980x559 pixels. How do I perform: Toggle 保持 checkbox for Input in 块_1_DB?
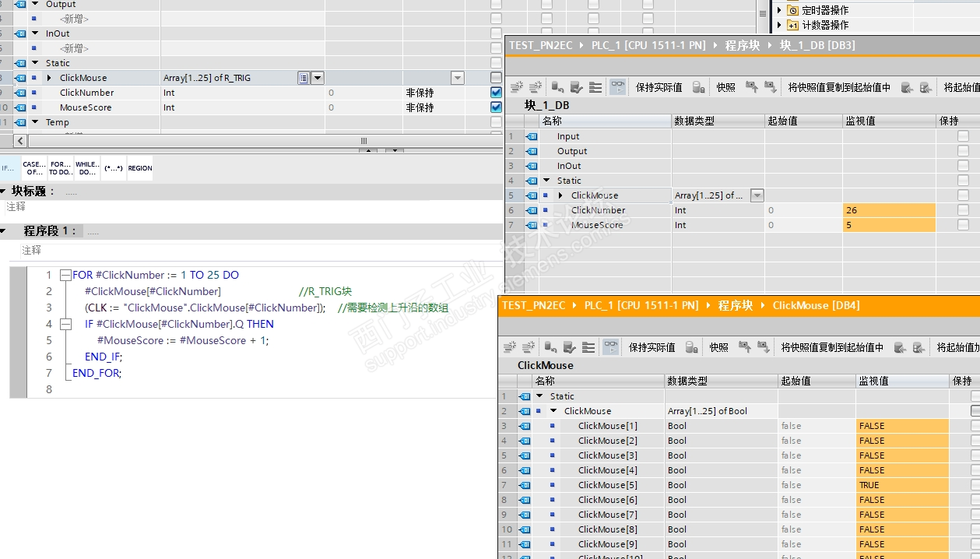point(963,136)
